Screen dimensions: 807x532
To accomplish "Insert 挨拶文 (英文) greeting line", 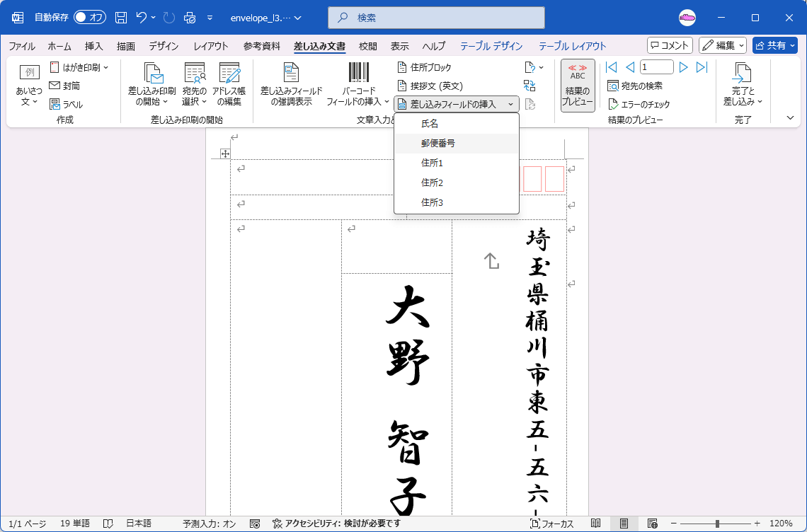I will click(x=430, y=86).
